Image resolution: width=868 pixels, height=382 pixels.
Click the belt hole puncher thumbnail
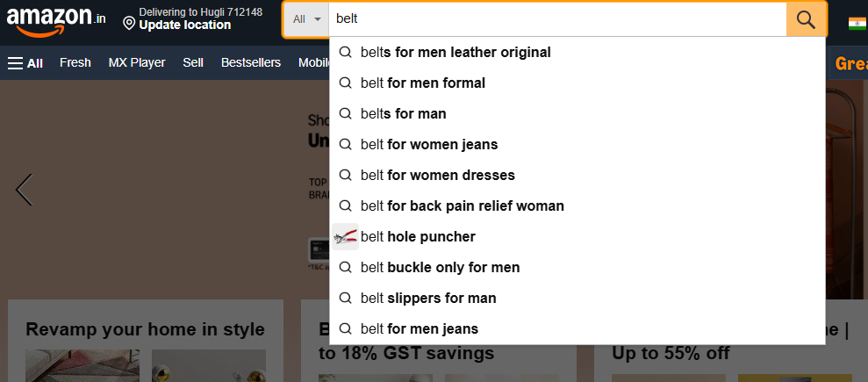(x=345, y=236)
